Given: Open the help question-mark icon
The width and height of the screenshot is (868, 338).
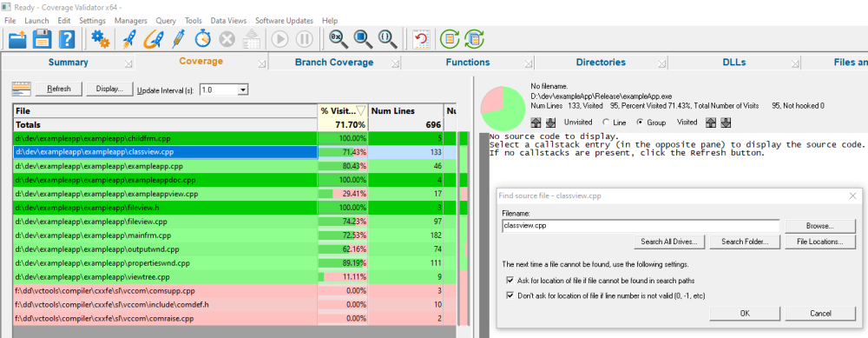Looking at the screenshot, I should tap(67, 39).
